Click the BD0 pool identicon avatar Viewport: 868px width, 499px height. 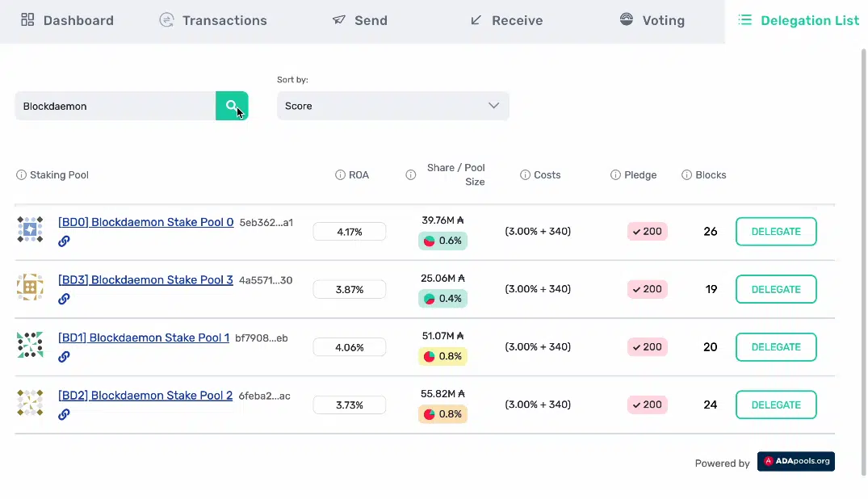coord(30,229)
